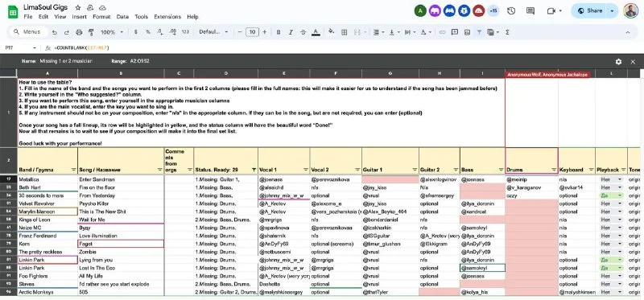Open the Functions sigma menu
The image size is (644, 300).
507,32
